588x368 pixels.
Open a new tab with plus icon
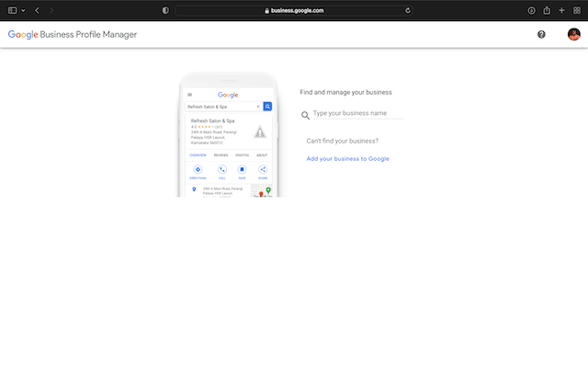[x=561, y=10]
